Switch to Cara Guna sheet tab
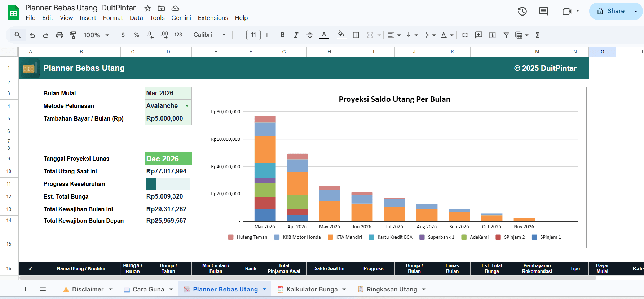This screenshot has width=644, height=299. pos(148,289)
